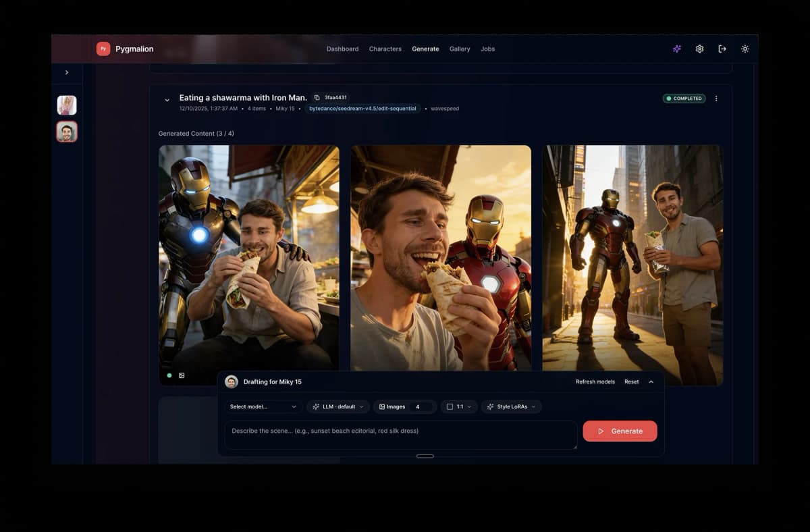
Task: Open the Select model dropdown
Action: (263, 407)
